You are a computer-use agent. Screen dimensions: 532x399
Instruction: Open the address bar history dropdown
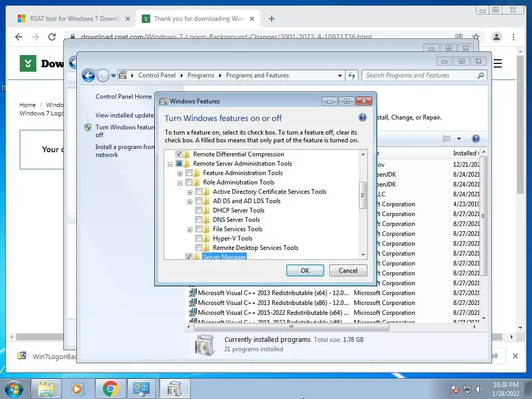pyautogui.click(x=340, y=76)
